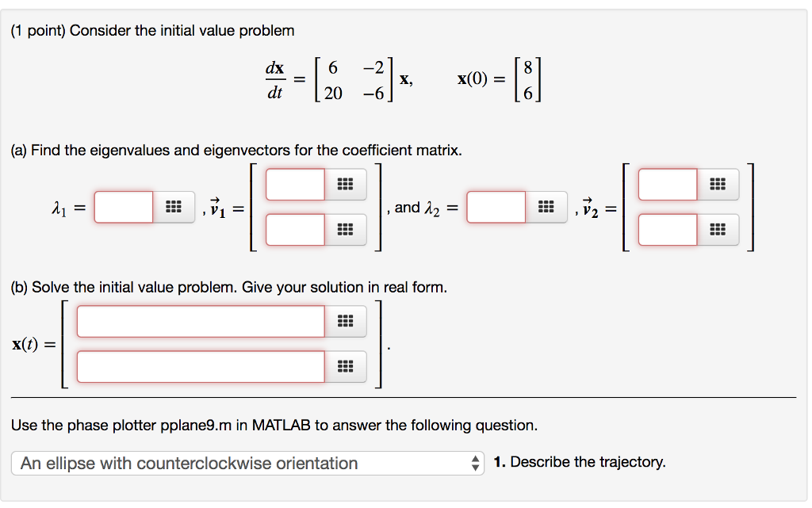Screen dimensions: 812x508
Task: Click the top component field of v2
Action: click(x=666, y=184)
